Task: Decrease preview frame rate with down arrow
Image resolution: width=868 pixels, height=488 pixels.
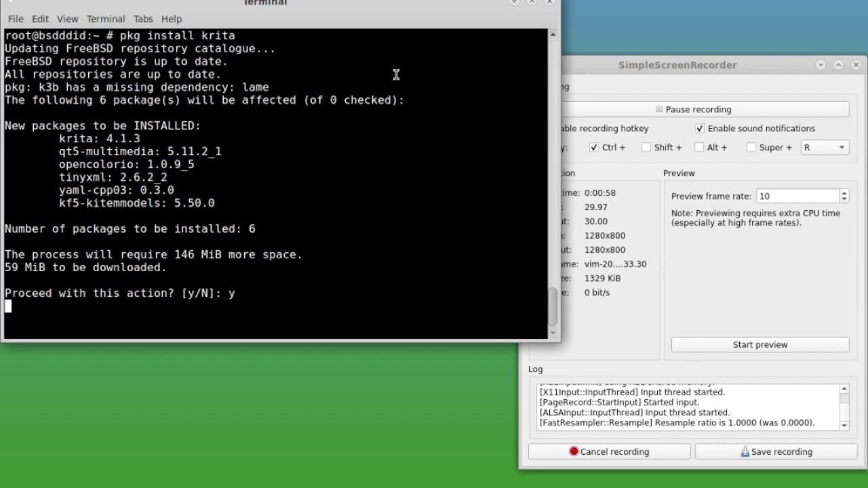Action: click(844, 200)
